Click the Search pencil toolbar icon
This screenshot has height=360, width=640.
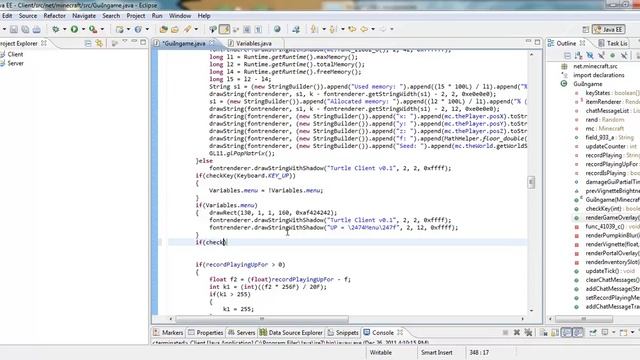pyautogui.click(x=187, y=29)
